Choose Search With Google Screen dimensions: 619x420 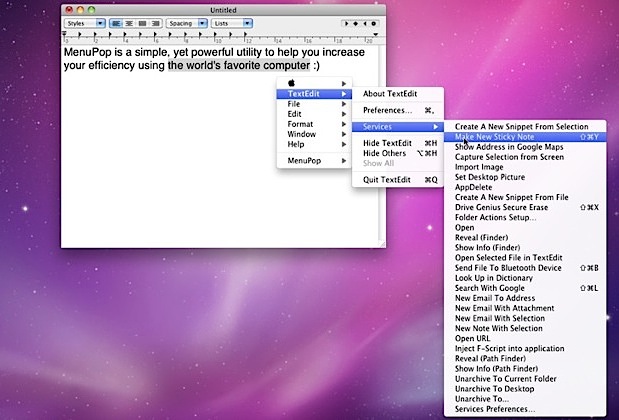525,288
